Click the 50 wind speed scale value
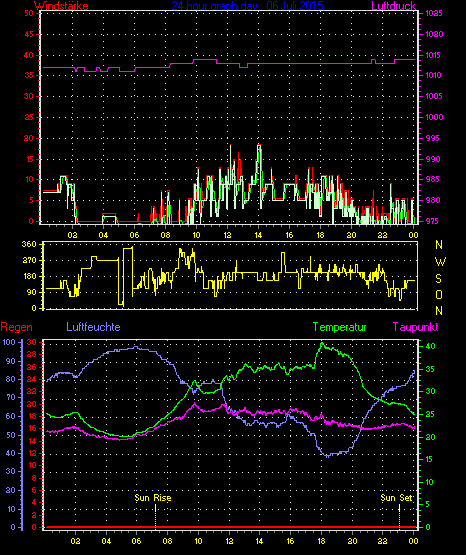This screenshot has width=466, height=555. [29, 13]
